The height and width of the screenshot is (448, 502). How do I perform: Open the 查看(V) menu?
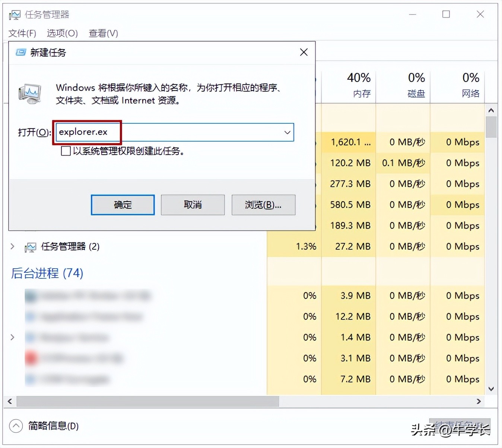pos(103,33)
